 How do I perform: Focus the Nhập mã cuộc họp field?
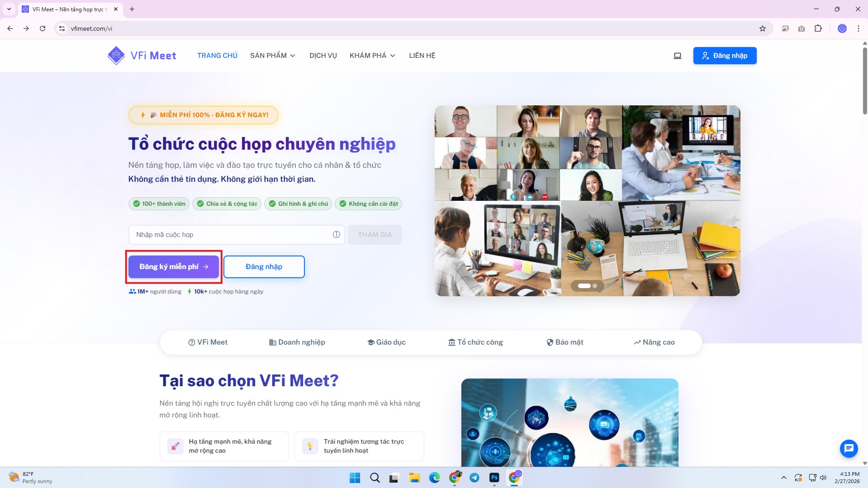point(231,235)
